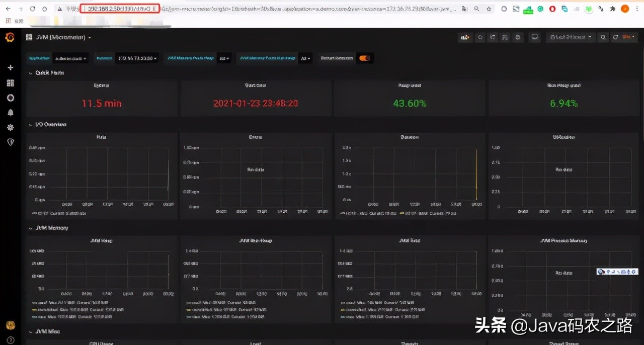Open the Grafana home logo

tap(10, 38)
